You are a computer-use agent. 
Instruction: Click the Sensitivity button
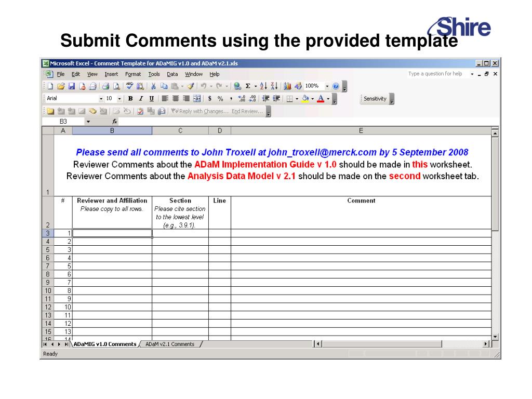pyautogui.click(x=375, y=99)
